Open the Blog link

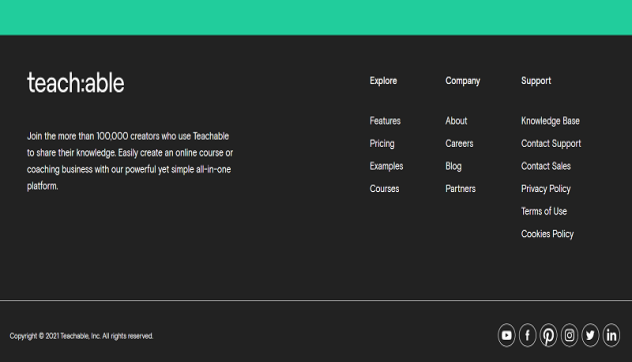453,166
